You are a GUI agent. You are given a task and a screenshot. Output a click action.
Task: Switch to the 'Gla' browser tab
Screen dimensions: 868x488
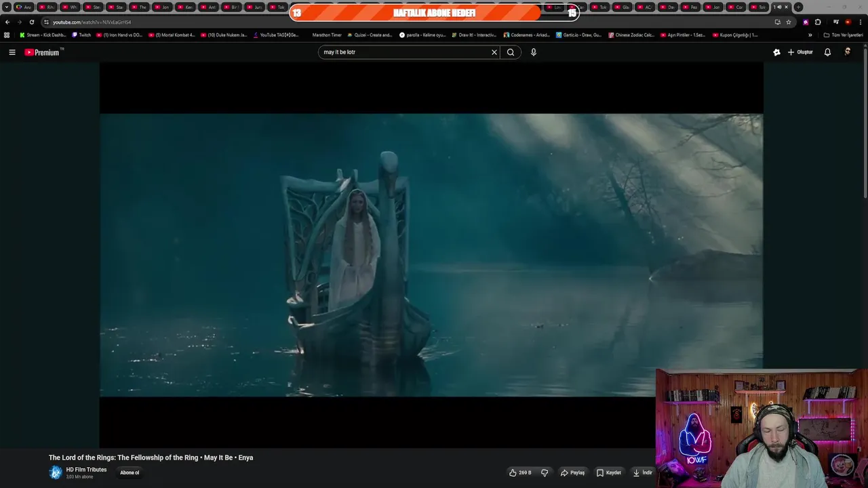[x=623, y=7]
